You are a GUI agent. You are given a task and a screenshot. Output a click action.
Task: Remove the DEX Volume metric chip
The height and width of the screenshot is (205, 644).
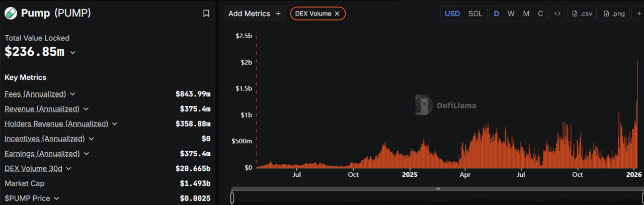(x=337, y=14)
